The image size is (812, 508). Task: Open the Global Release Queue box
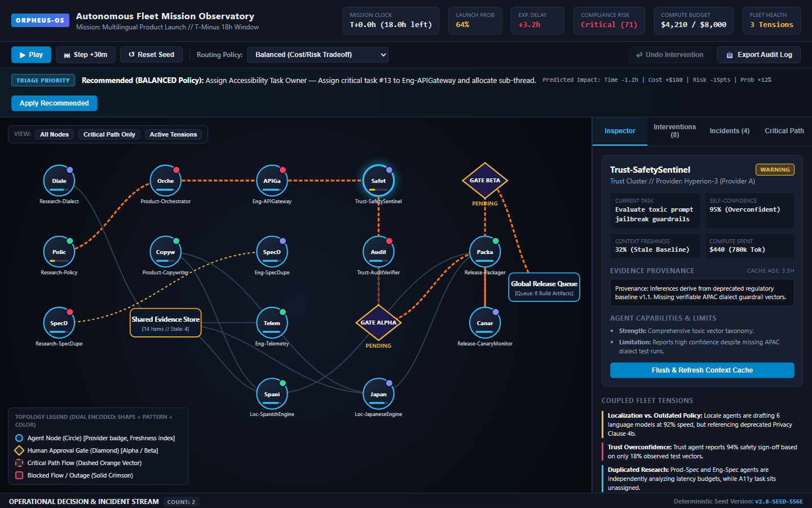pos(544,287)
